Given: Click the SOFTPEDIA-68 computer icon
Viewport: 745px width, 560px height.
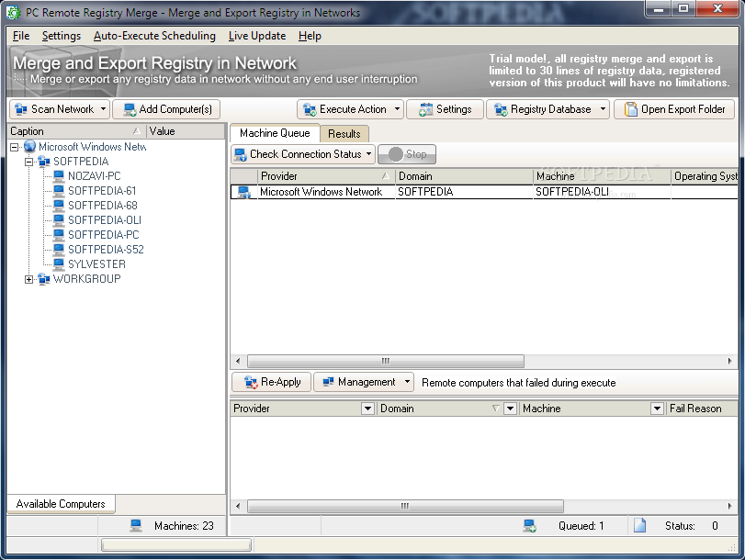Looking at the screenshot, I should click(x=59, y=206).
